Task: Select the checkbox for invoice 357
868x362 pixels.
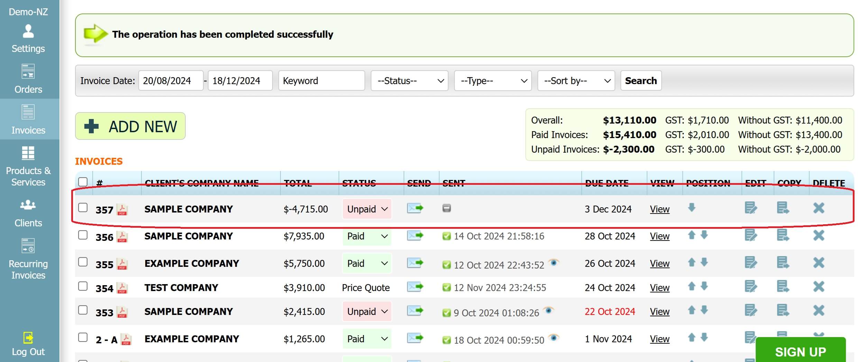Action: pos(83,208)
